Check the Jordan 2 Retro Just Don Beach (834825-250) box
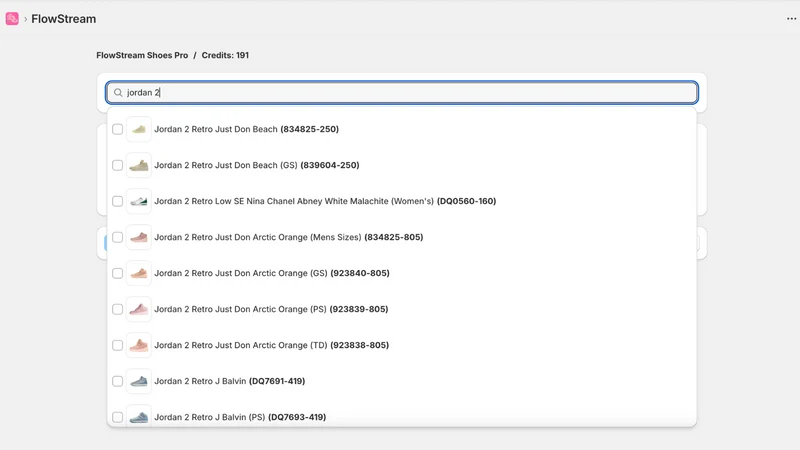Image resolution: width=800 pixels, height=450 pixels. (117, 129)
